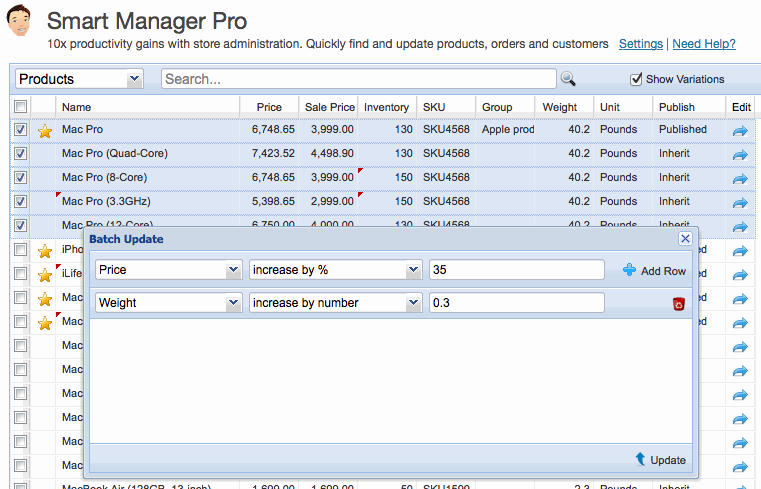Uncheck the Mac Pro (8-Core) checkbox
This screenshot has width=761, height=489.
click(x=20, y=178)
